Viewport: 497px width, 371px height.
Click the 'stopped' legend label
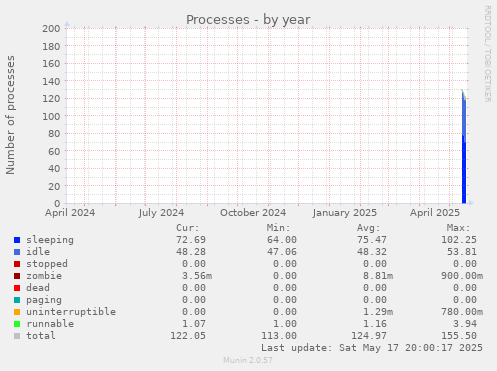(x=47, y=264)
